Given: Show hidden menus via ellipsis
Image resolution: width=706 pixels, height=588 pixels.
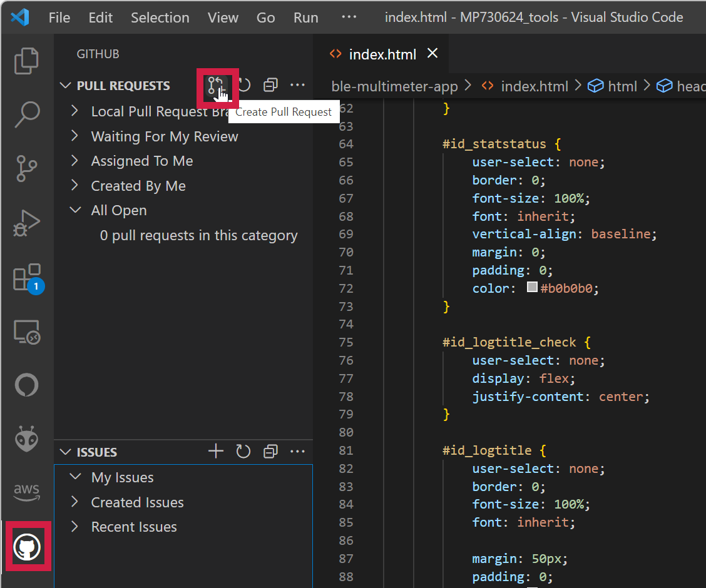Looking at the screenshot, I should (x=349, y=17).
